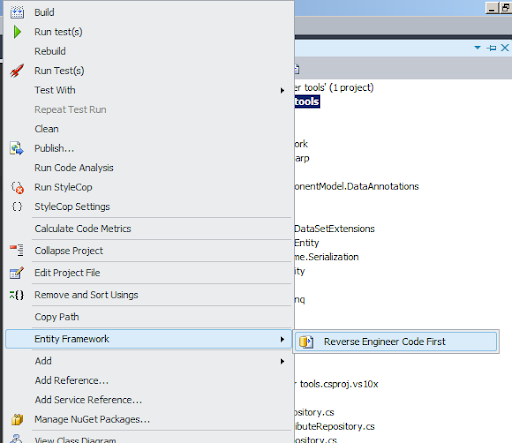Screen dimensions: 512x443
Task: Click the red rocket Run Test(s) icon
Action: click(x=17, y=71)
